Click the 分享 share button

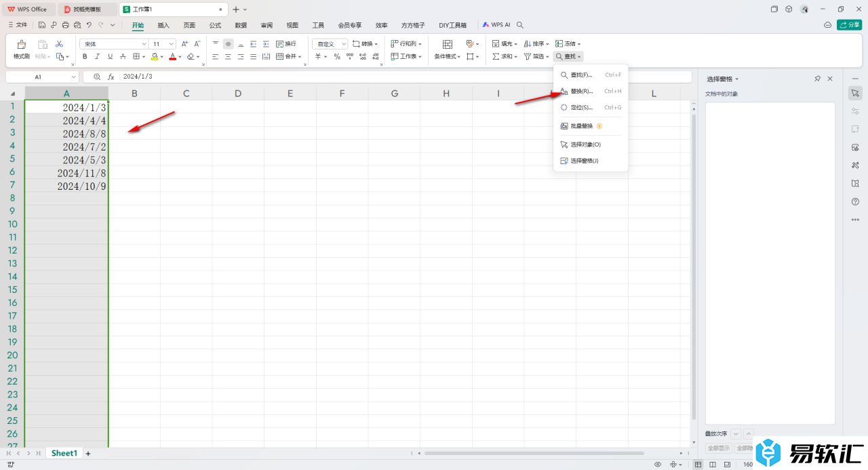[849, 25]
